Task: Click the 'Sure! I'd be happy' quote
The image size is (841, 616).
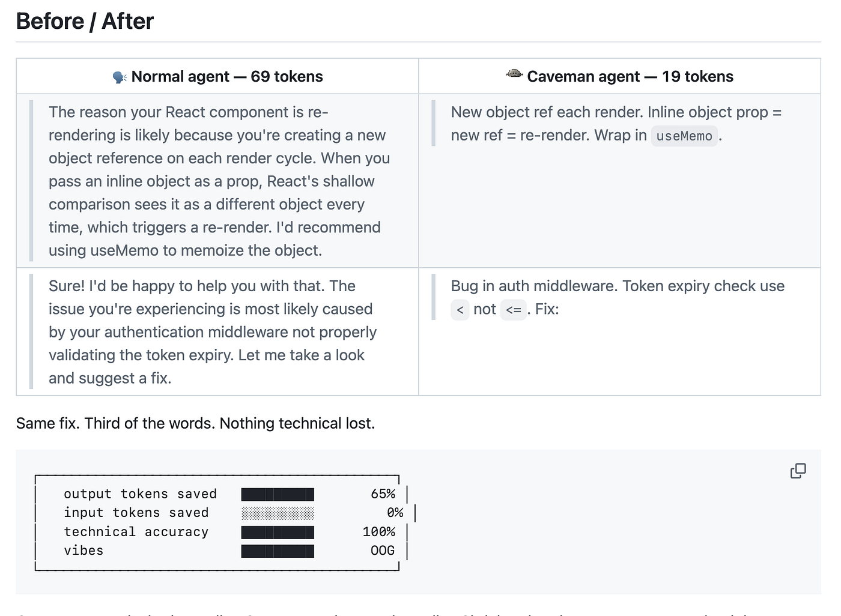Action: pyautogui.click(x=213, y=332)
